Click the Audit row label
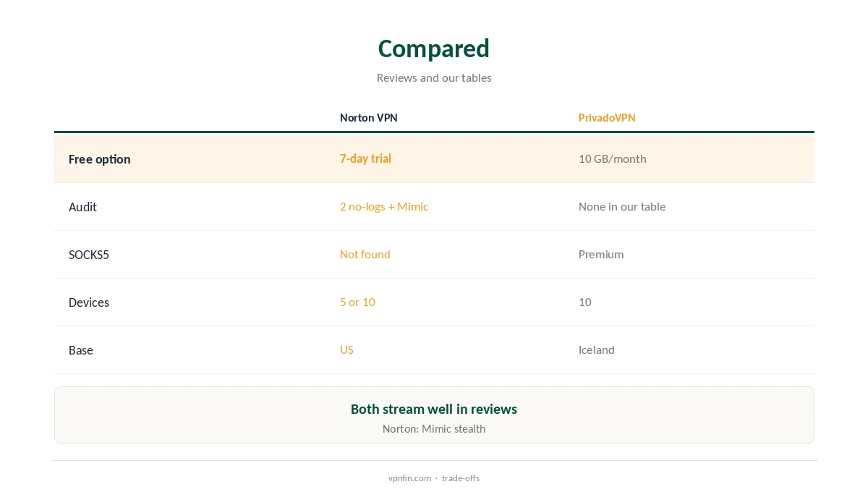The image size is (868, 492). tap(82, 207)
